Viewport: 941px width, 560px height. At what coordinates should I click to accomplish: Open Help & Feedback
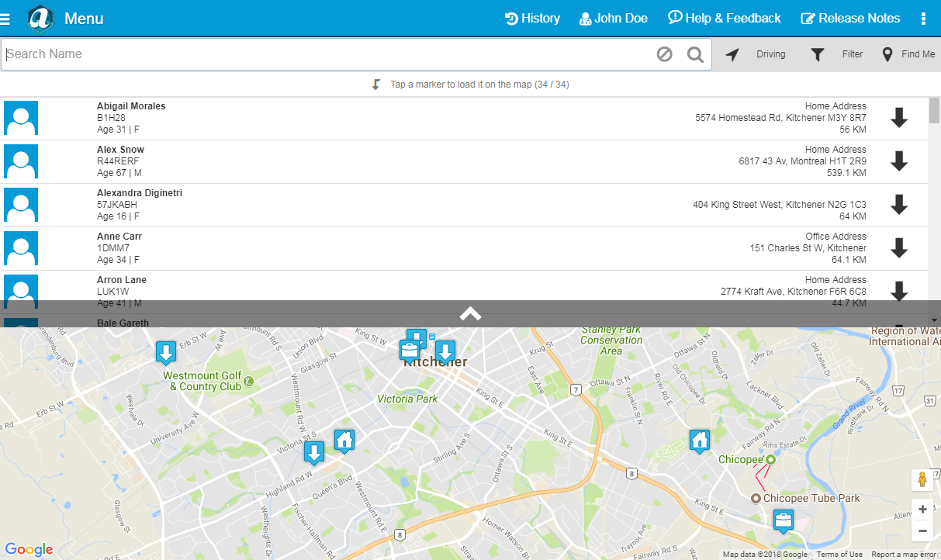point(725,19)
